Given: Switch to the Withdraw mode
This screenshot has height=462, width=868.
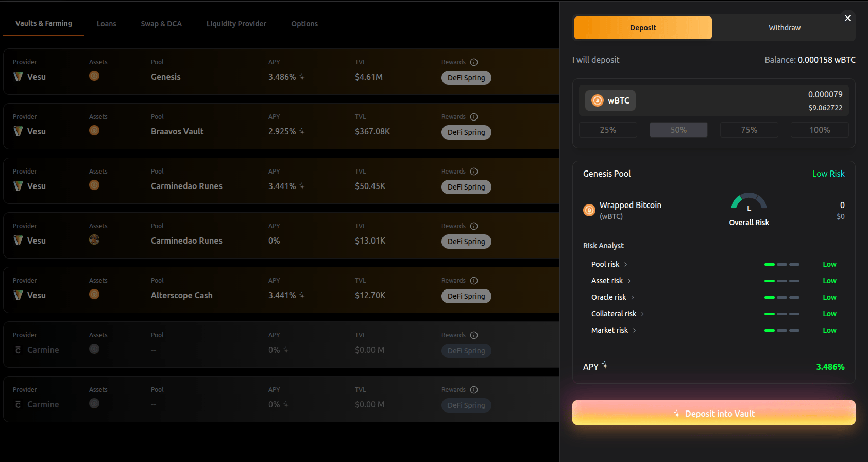Looking at the screenshot, I should pos(785,28).
